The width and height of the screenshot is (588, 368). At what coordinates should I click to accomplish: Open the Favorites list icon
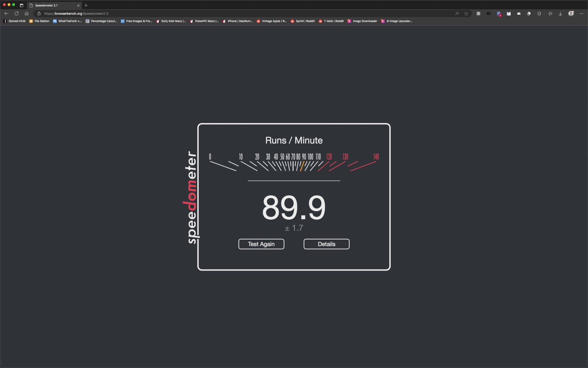coord(550,14)
